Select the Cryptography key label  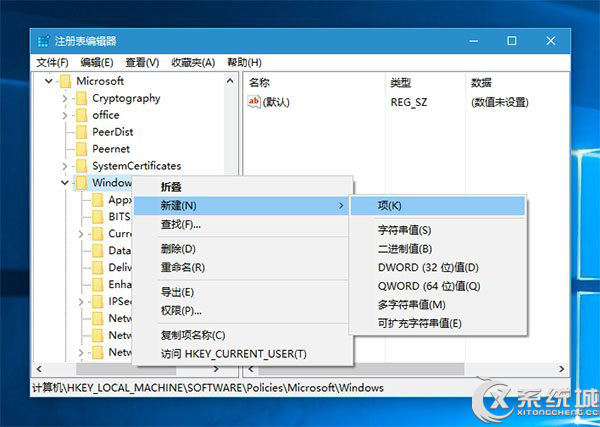pyautogui.click(x=126, y=98)
